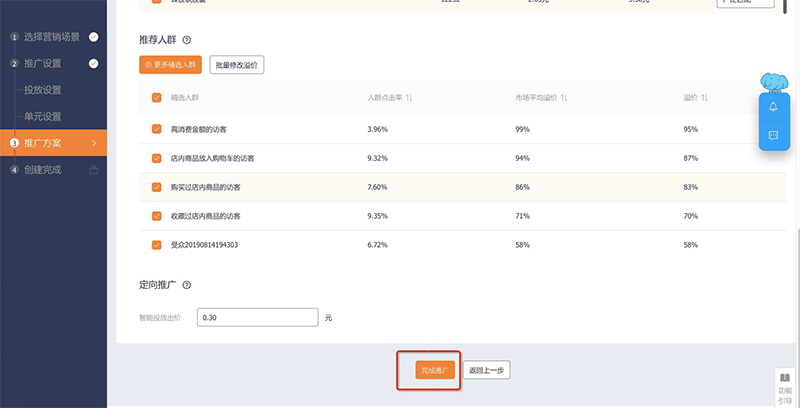The height and width of the screenshot is (408, 800).
Task: Open the 功能引导 guide icon
Action: click(x=785, y=386)
